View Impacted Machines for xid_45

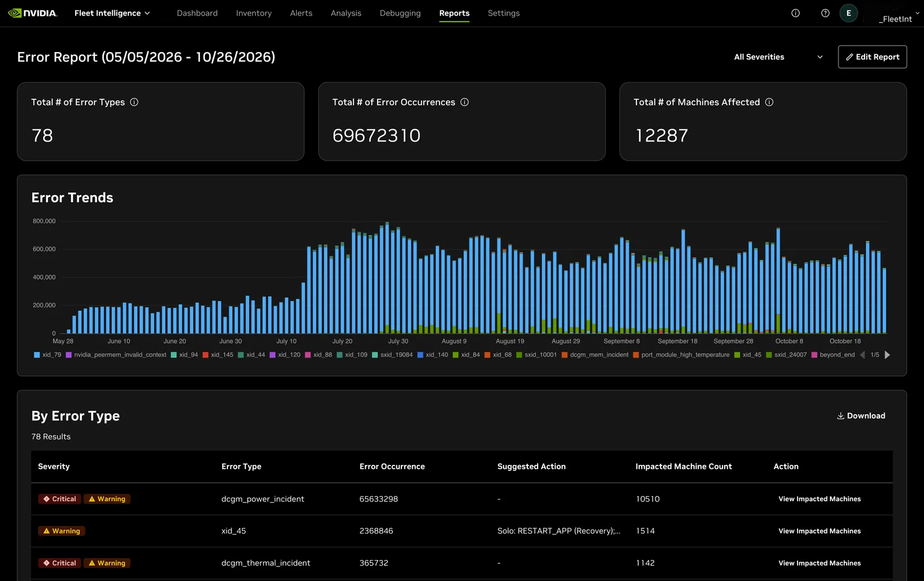click(x=819, y=531)
